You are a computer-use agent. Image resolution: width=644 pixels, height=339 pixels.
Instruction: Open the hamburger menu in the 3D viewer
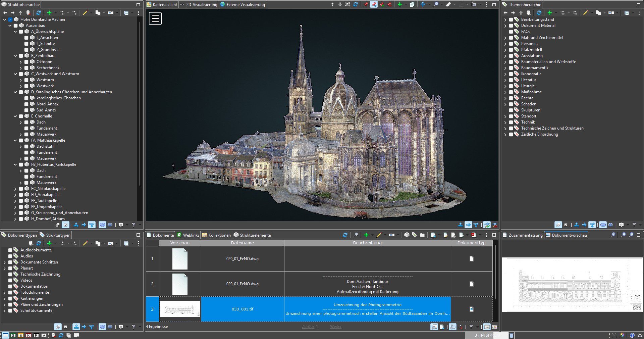coord(155,18)
